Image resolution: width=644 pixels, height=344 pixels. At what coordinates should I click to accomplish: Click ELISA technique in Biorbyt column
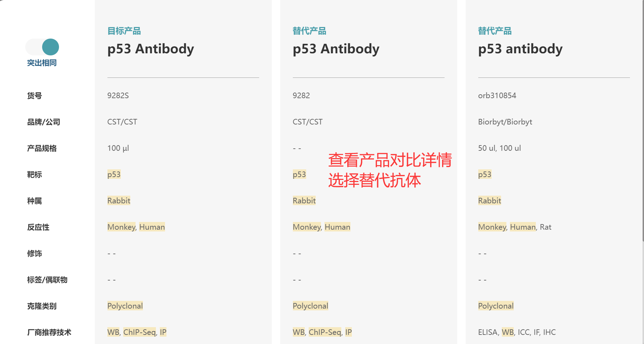pos(488,332)
